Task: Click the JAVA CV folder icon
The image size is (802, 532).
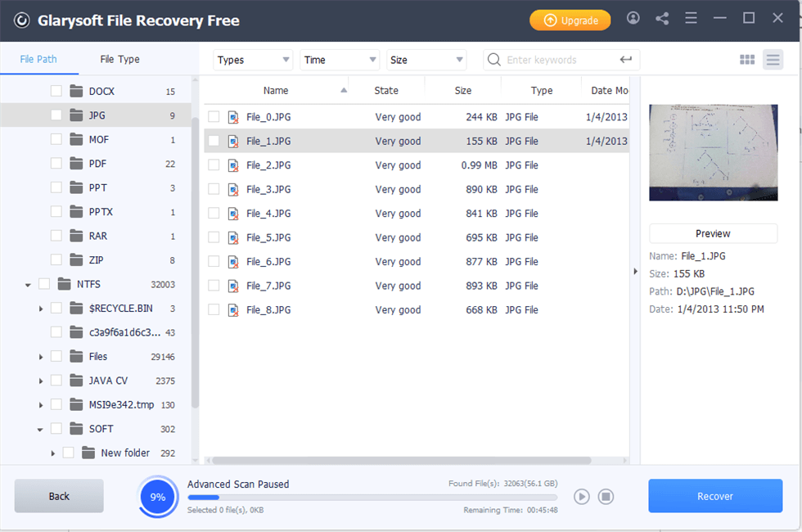Action: [x=76, y=380]
